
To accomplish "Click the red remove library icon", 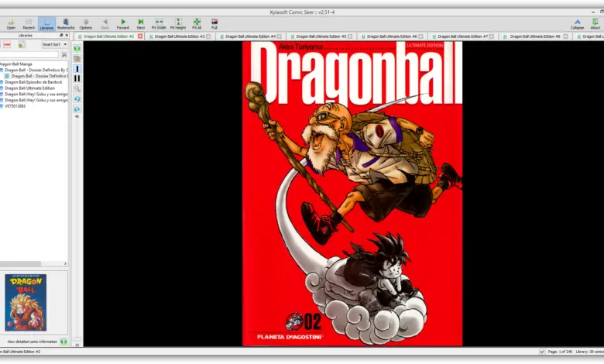I will point(7,45).
